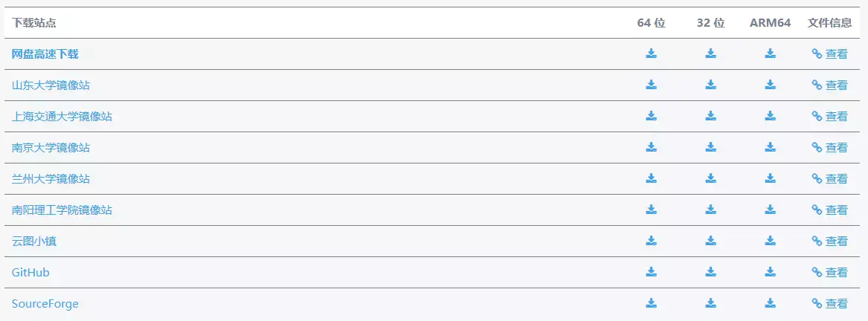
Task: Download 32-bit from 兰州大学镜像站 row
Action: tap(710, 178)
